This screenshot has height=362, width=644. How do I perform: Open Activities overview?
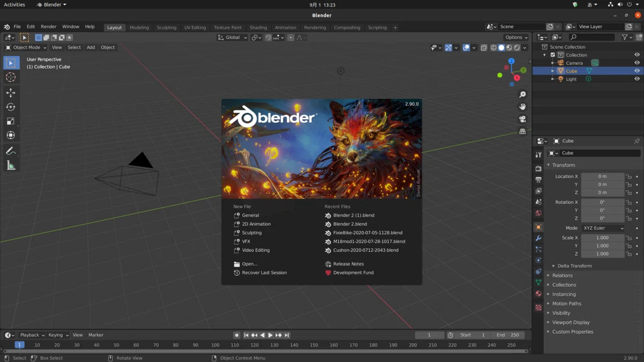[14, 4]
